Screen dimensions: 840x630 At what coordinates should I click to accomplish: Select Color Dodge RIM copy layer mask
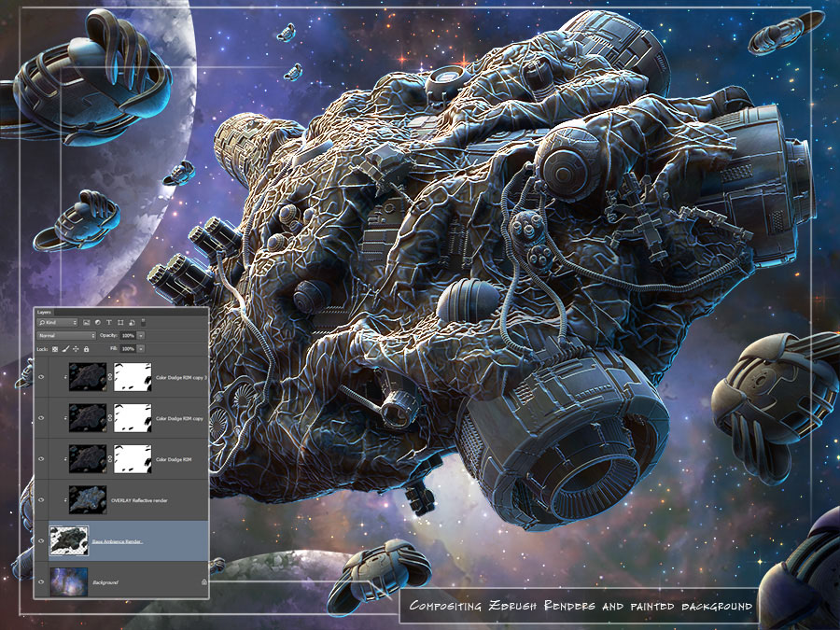[x=133, y=418]
